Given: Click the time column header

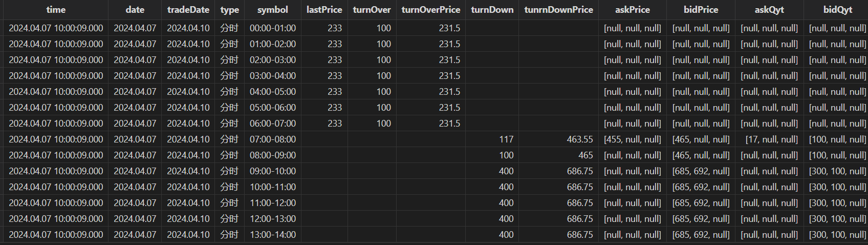Looking at the screenshot, I should [x=55, y=10].
